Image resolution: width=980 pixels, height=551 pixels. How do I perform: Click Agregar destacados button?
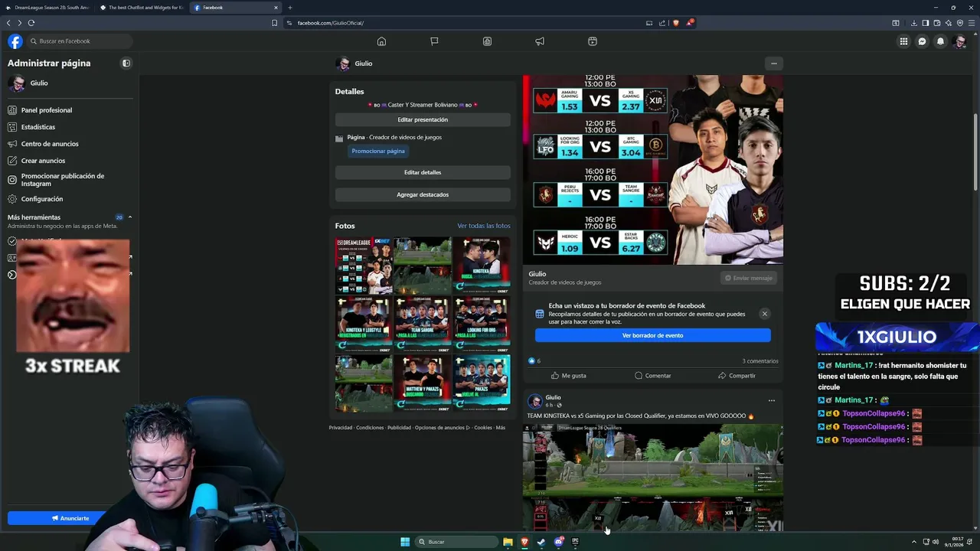coord(423,194)
